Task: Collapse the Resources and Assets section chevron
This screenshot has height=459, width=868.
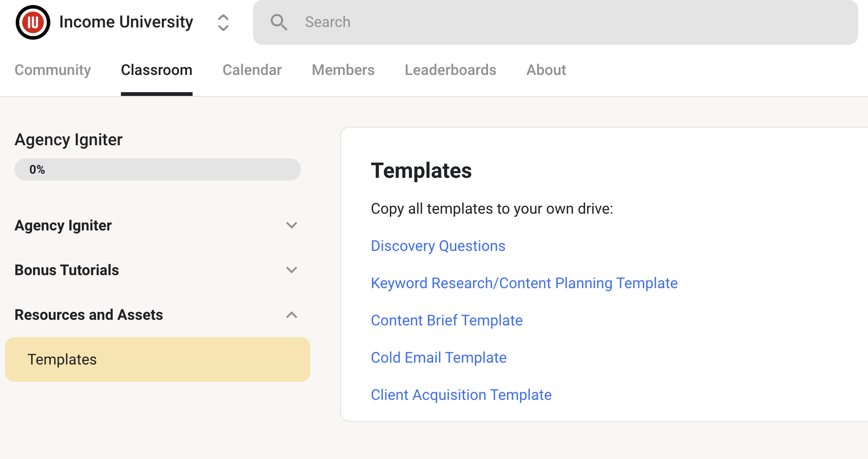Action: coord(292,315)
